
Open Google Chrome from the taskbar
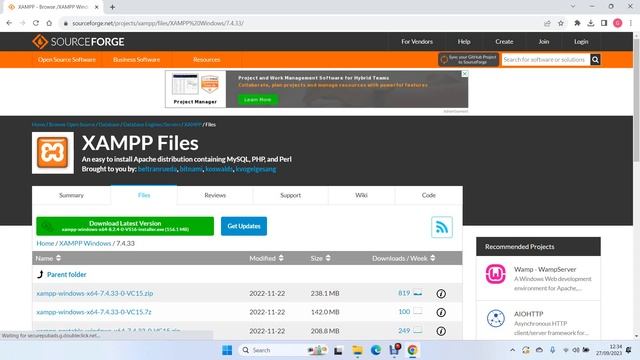pyautogui.click(x=412, y=350)
